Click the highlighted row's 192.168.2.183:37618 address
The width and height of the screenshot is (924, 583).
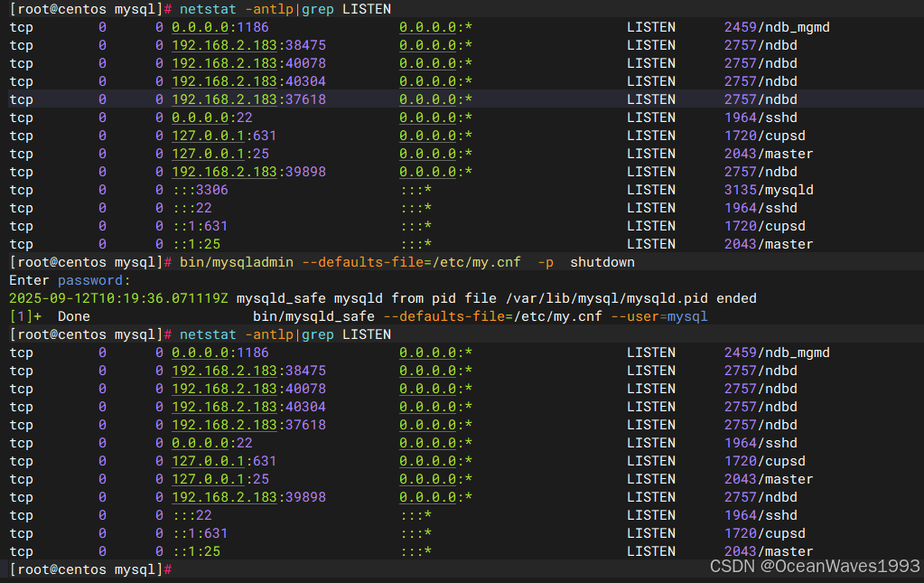pos(248,99)
